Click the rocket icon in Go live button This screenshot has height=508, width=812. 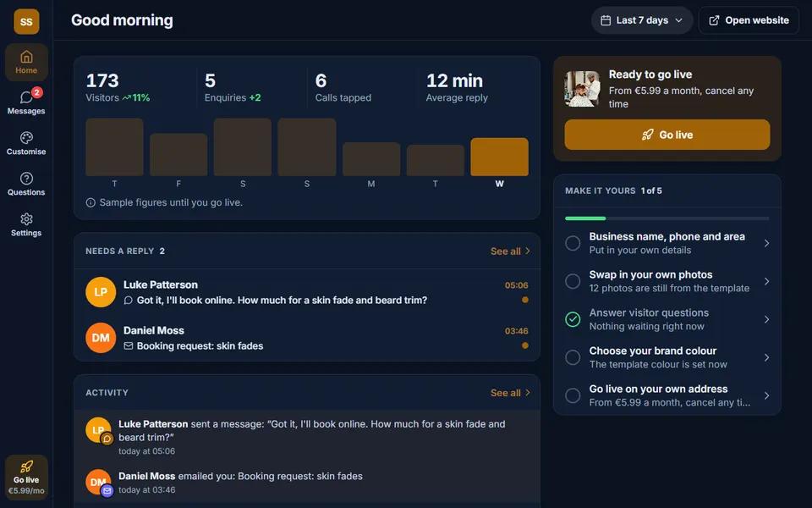coord(647,135)
